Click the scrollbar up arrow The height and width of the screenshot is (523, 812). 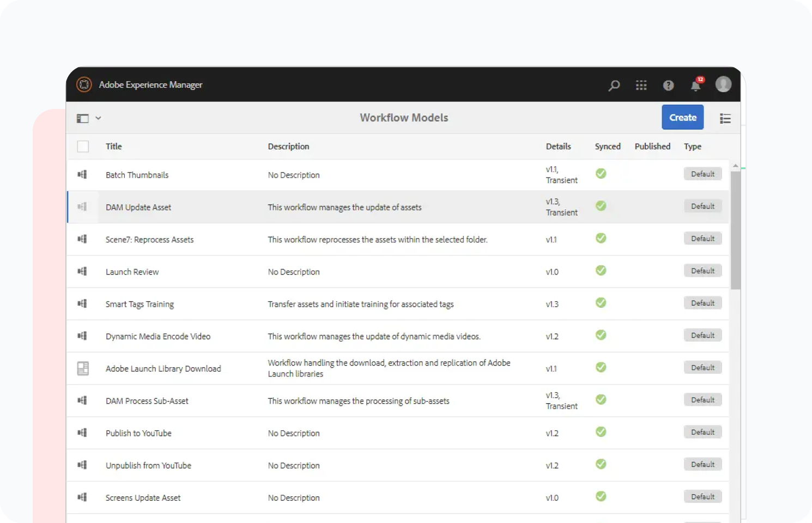(735, 166)
